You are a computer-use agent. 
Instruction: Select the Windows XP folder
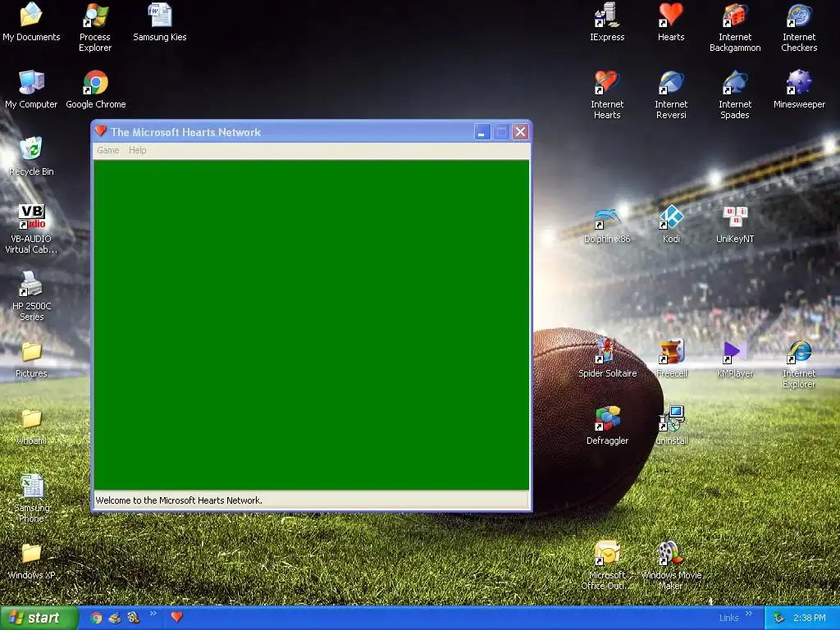pyautogui.click(x=31, y=561)
